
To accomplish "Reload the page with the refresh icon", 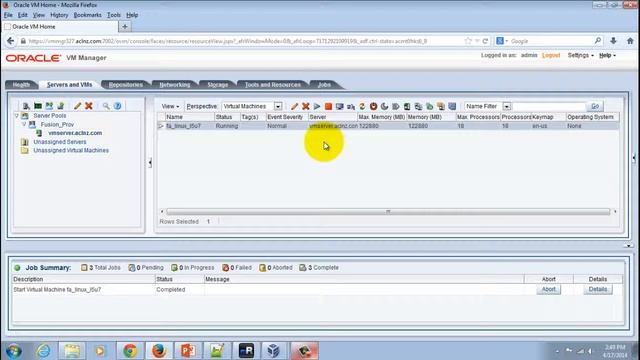I will click(x=485, y=41).
